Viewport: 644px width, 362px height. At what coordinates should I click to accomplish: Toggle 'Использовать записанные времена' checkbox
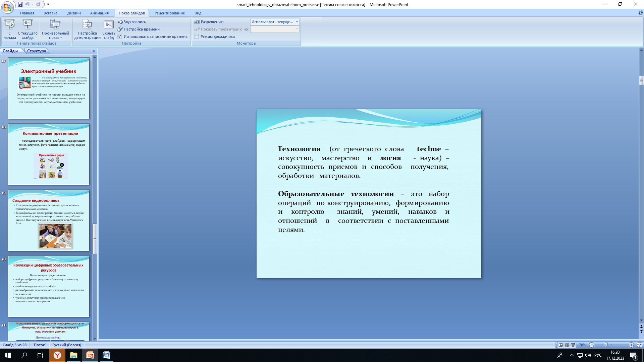tap(120, 37)
